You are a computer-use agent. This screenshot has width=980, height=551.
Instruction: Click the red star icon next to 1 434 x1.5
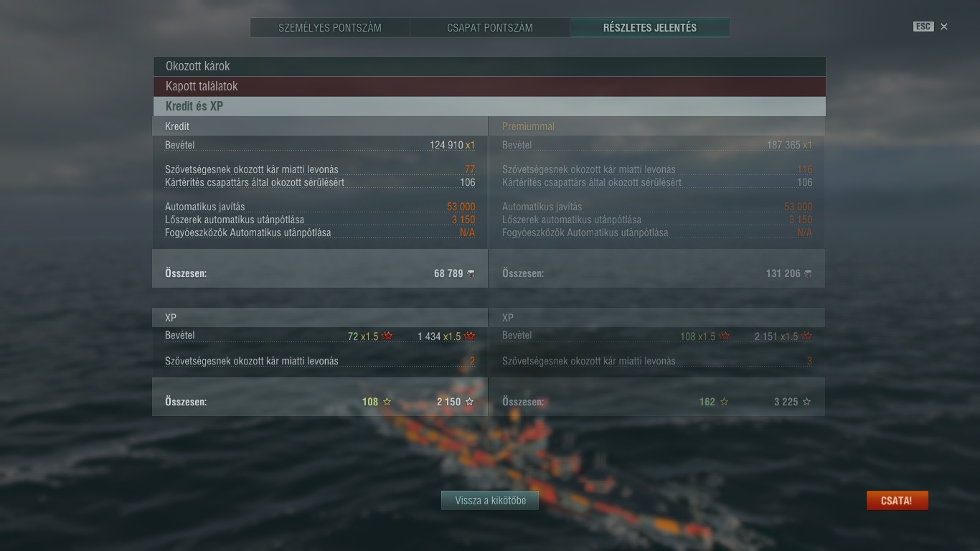click(x=469, y=336)
